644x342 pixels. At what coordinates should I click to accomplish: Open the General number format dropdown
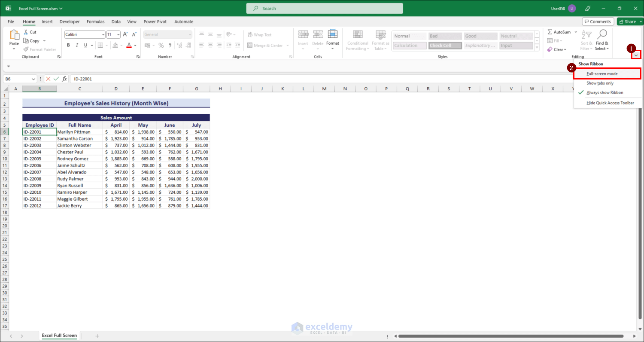(x=190, y=35)
